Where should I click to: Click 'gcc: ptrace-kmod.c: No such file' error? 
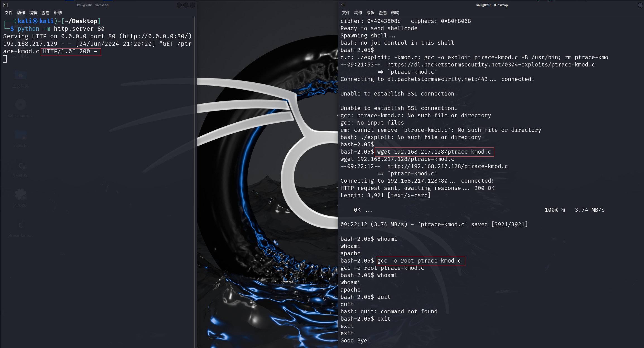pyautogui.click(x=416, y=115)
